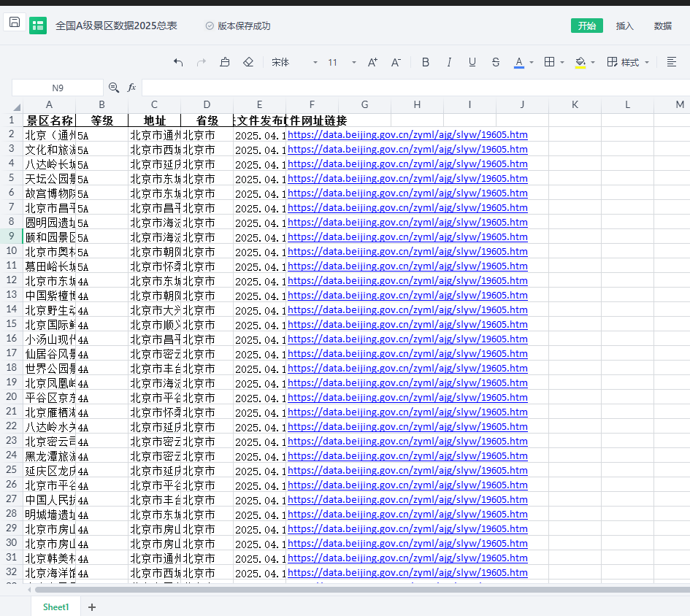This screenshot has width=690, height=616.
Task: Select the format painter tool
Action: pyautogui.click(x=224, y=63)
